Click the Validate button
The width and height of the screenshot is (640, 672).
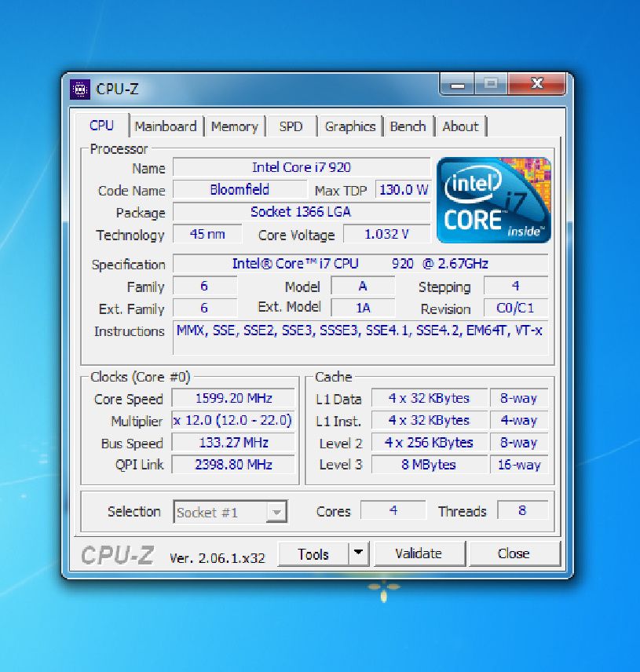click(419, 553)
